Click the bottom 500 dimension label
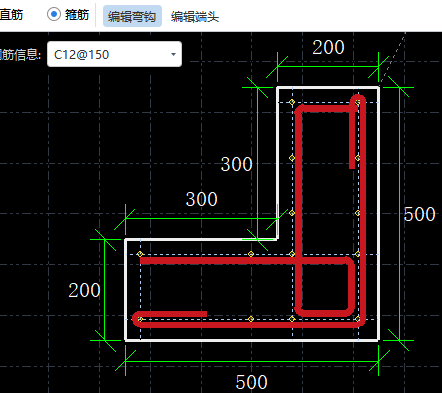 [x=251, y=382]
